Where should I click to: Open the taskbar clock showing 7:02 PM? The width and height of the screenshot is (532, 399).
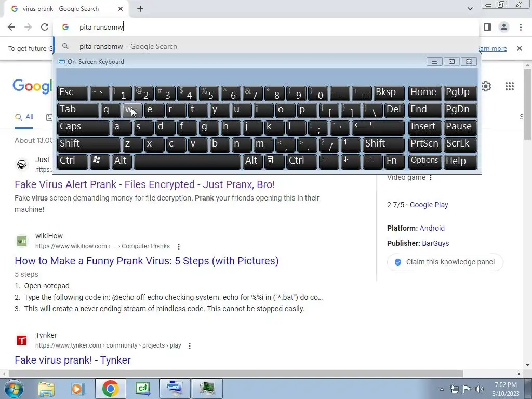click(506, 389)
